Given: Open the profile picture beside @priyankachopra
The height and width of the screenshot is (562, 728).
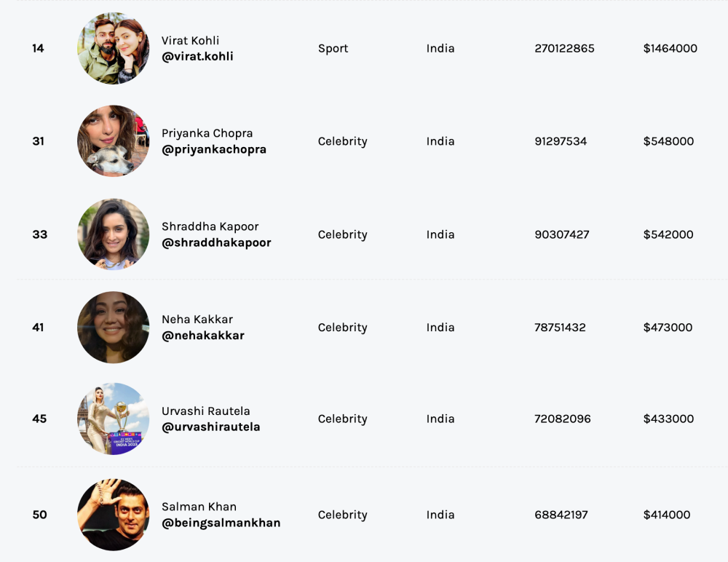Looking at the screenshot, I should (113, 141).
